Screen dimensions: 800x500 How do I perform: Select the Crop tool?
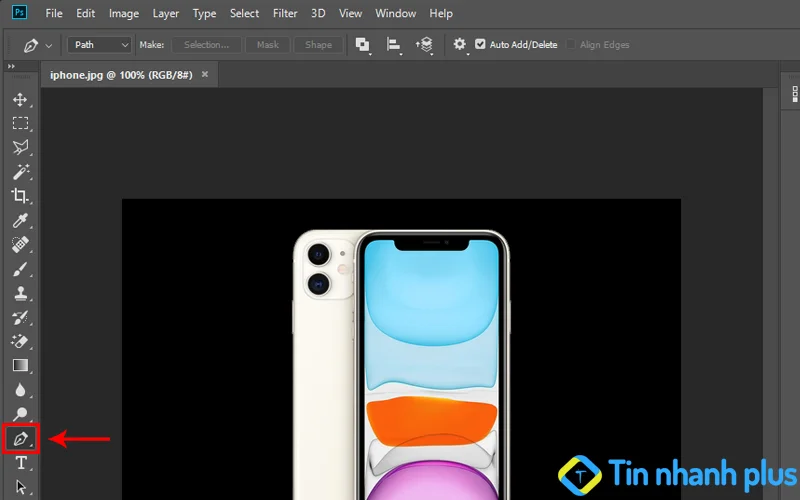pyautogui.click(x=20, y=196)
